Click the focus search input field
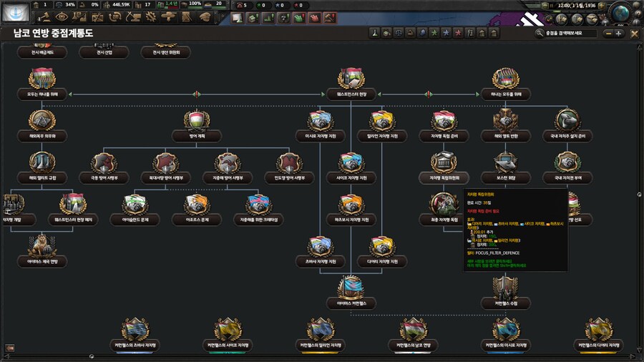Viewport: 644px width, 362px height. coord(570,33)
